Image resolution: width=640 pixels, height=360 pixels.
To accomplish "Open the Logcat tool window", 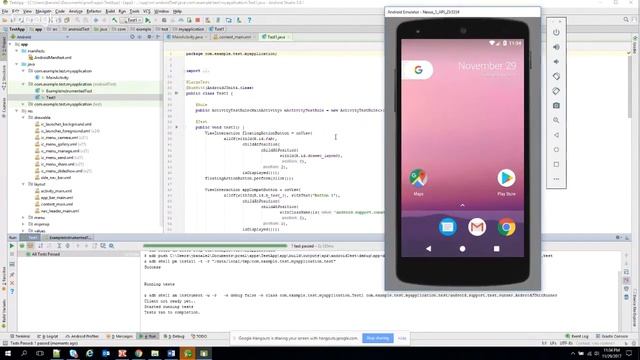I will [x=48, y=336].
